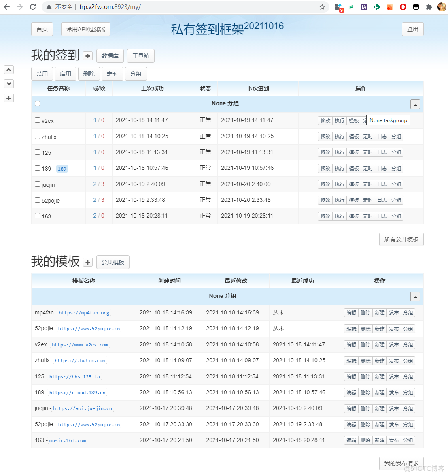Check the zhutix task checkbox

click(37, 136)
